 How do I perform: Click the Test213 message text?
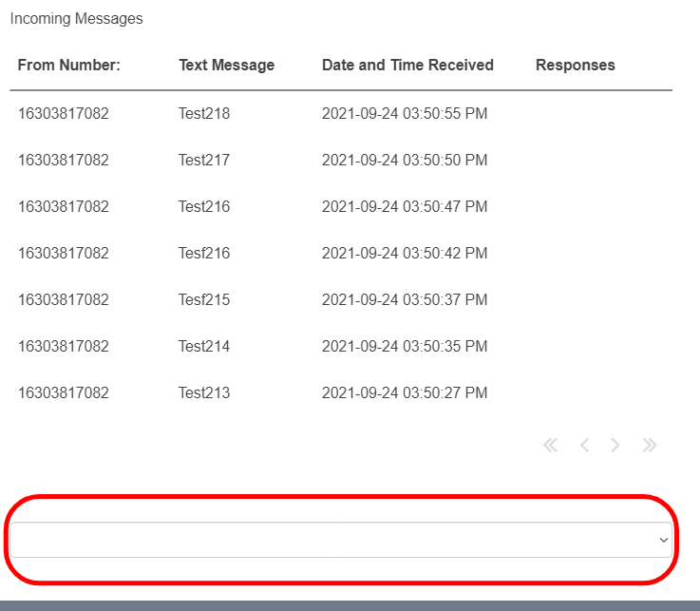pyautogui.click(x=204, y=392)
